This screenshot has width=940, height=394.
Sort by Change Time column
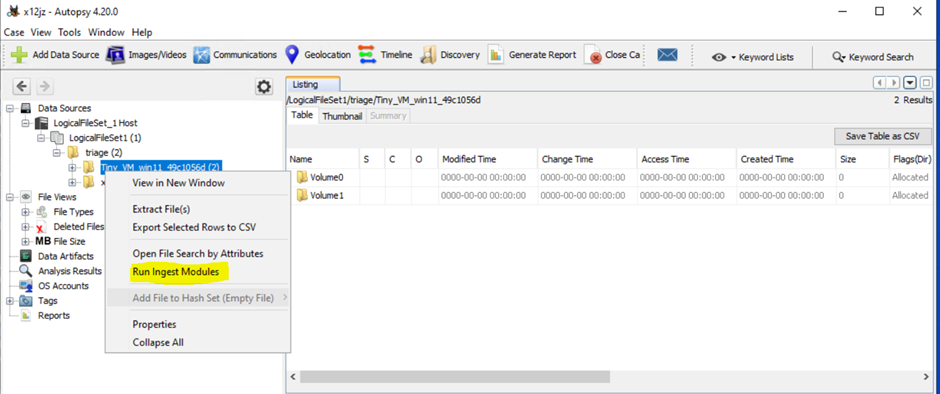pos(587,159)
